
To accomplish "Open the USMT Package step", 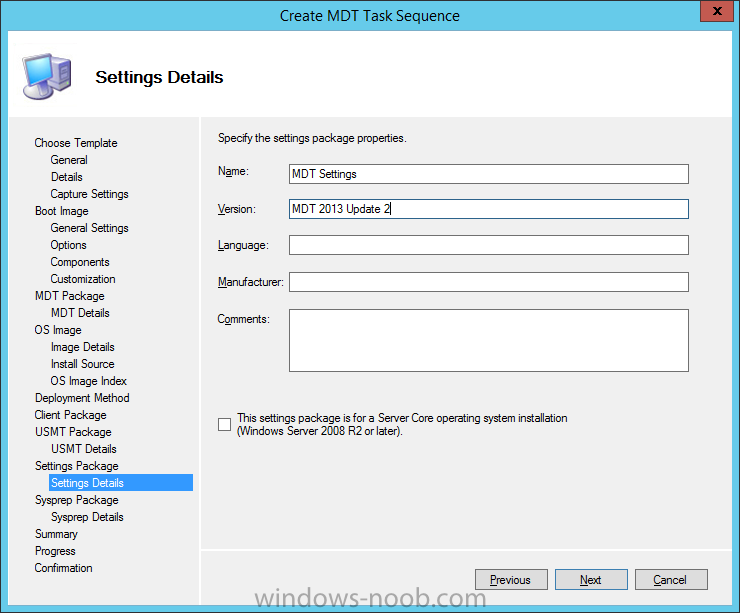I will pyautogui.click(x=73, y=432).
